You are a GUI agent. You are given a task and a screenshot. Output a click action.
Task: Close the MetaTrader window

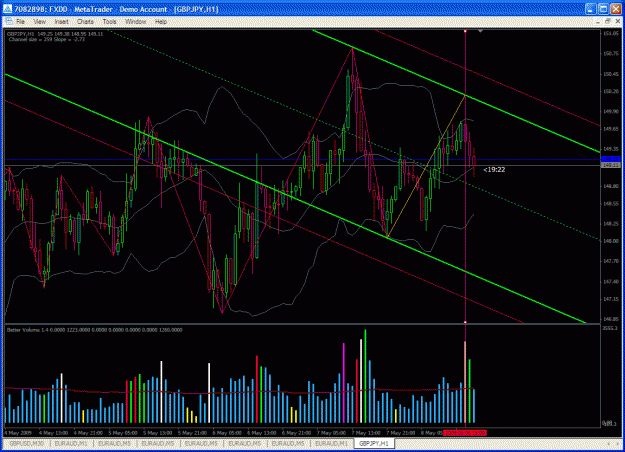tap(616, 9)
